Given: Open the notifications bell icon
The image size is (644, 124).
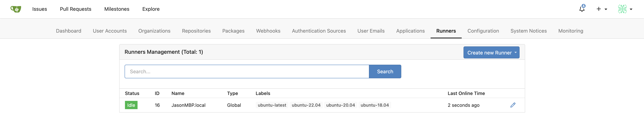Looking at the screenshot, I should [582, 9].
